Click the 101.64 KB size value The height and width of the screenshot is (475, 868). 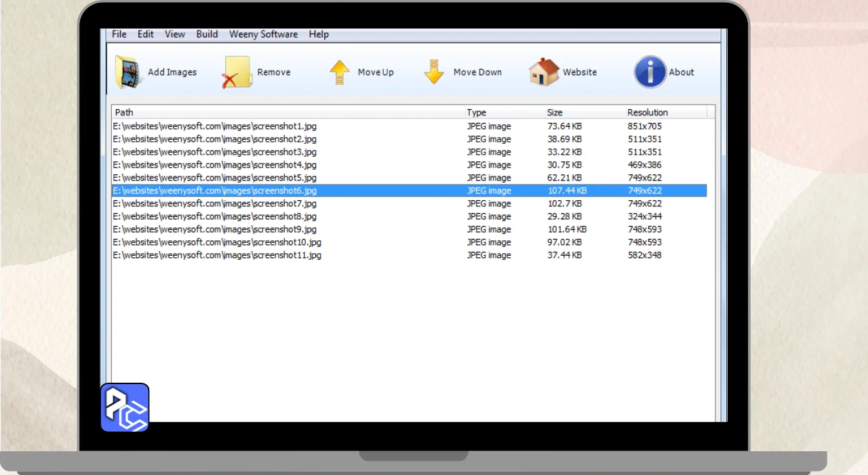567,229
